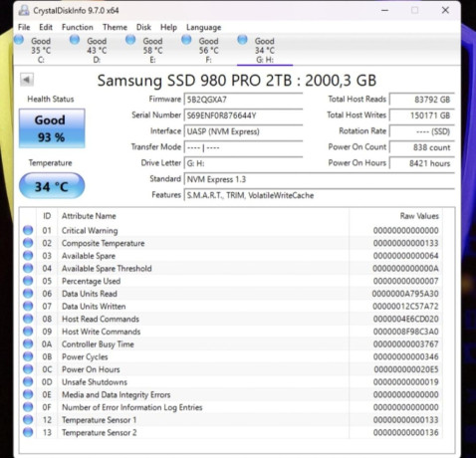The height and width of the screenshot is (458, 476).
Task: Click the Firmware field 5B2QGXA7
Action: [x=243, y=100]
